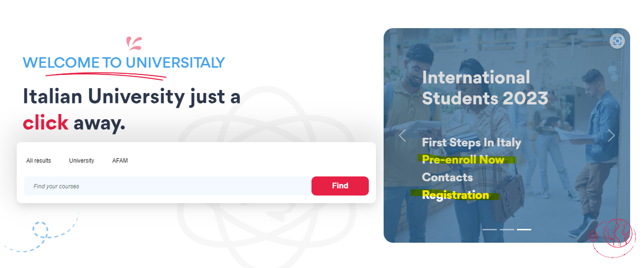The width and height of the screenshot is (644, 268).
Task: Open the Registration link
Action: pyautogui.click(x=455, y=195)
